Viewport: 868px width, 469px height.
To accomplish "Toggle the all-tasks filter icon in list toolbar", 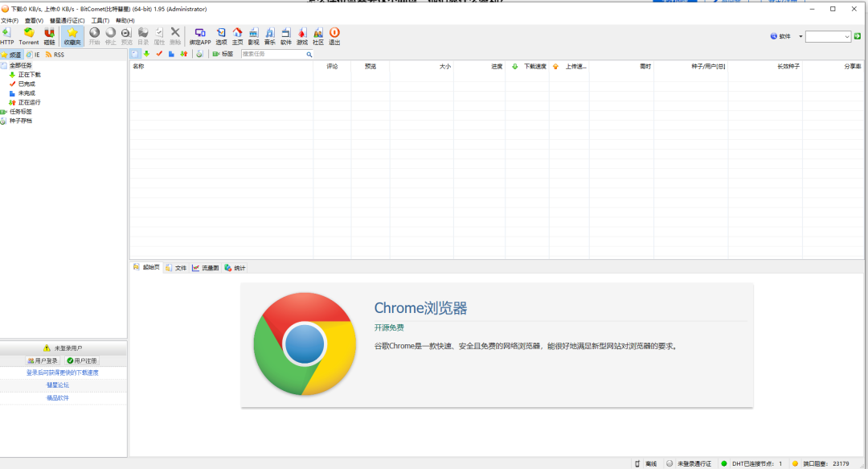I will click(x=135, y=54).
